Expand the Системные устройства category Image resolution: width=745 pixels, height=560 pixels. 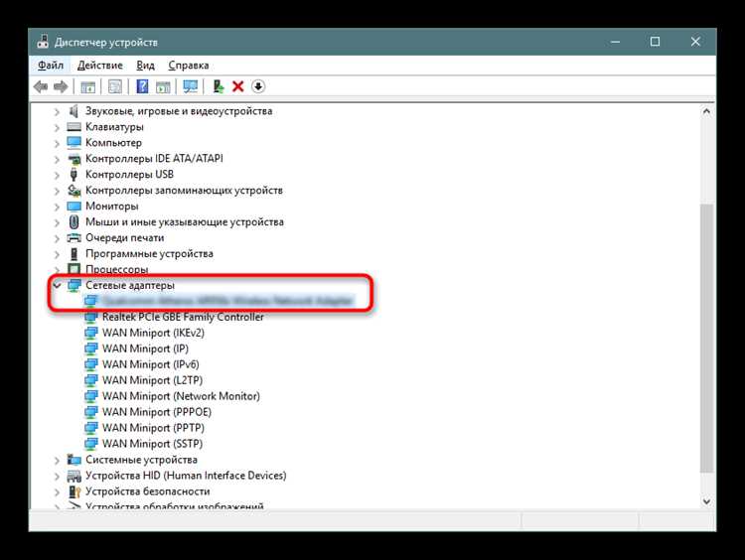click(57, 460)
